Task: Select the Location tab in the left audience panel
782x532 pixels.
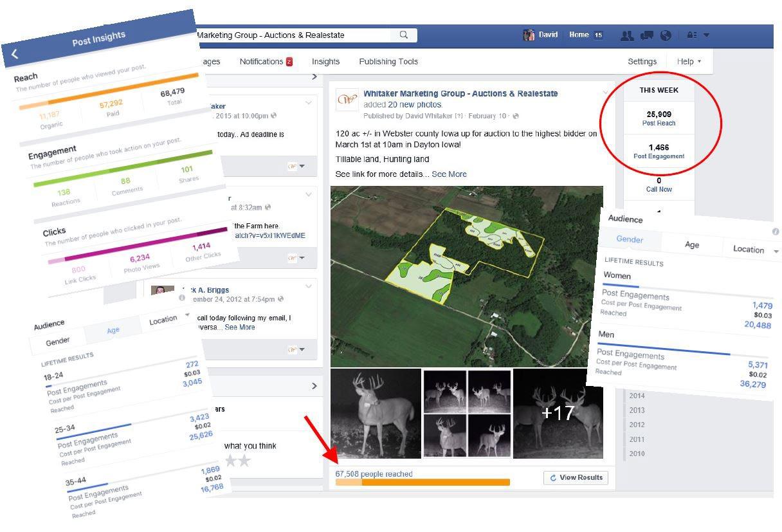Action: pos(163,319)
